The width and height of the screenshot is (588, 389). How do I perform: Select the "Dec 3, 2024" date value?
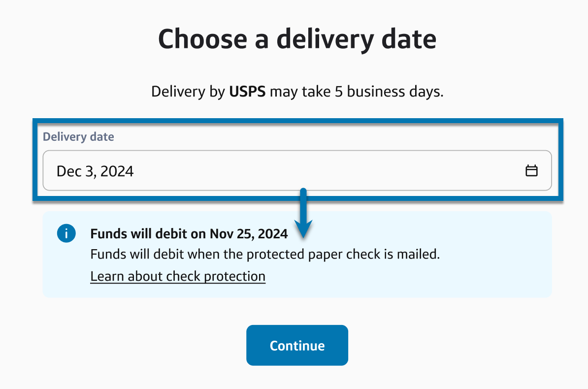pos(95,171)
